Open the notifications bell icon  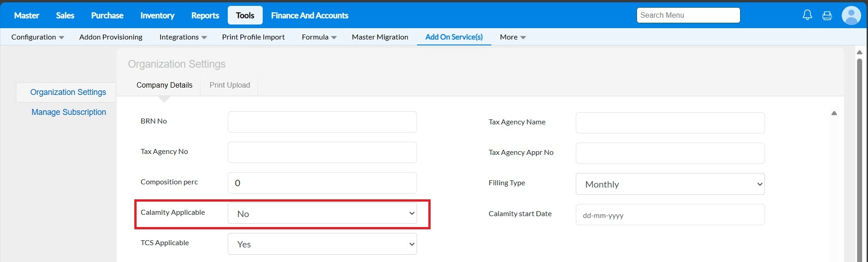tap(807, 15)
